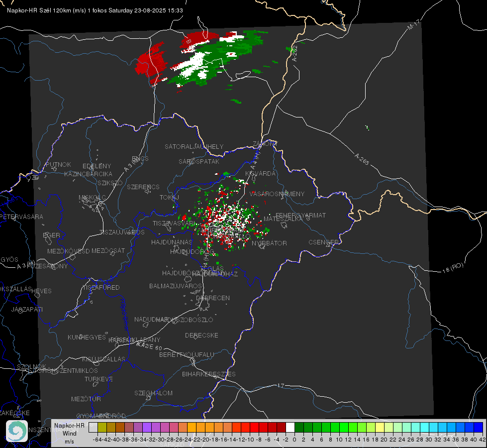
Task: Click the small green echo near ZÁHONY
Action: pyautogui.click(x=226, y=174)
